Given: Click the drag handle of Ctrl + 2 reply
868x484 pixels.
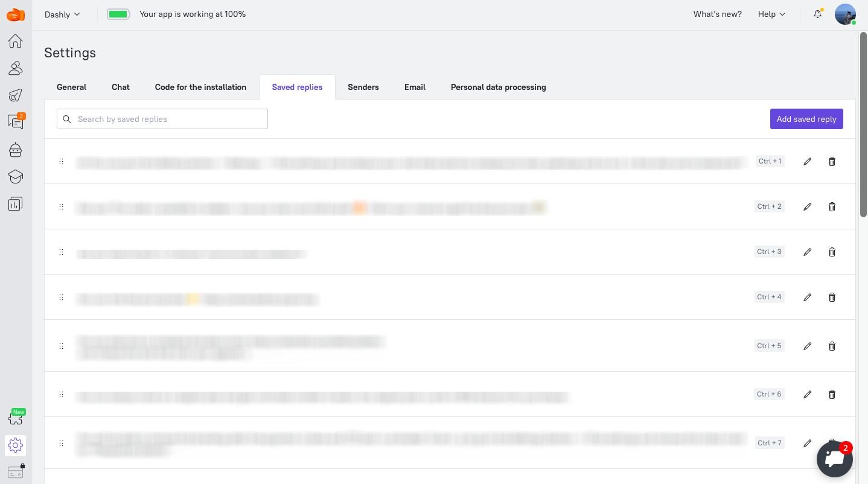Looking at the screenshot, I should (x=61, y=206).
